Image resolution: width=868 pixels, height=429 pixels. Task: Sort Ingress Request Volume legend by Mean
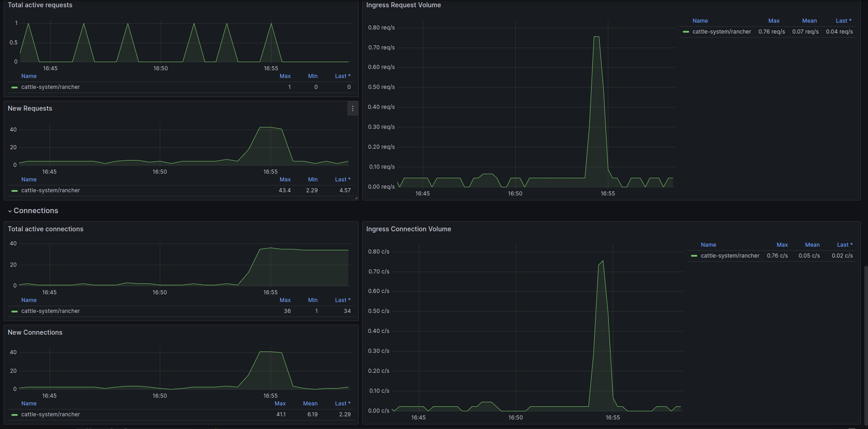click(809, 21)
